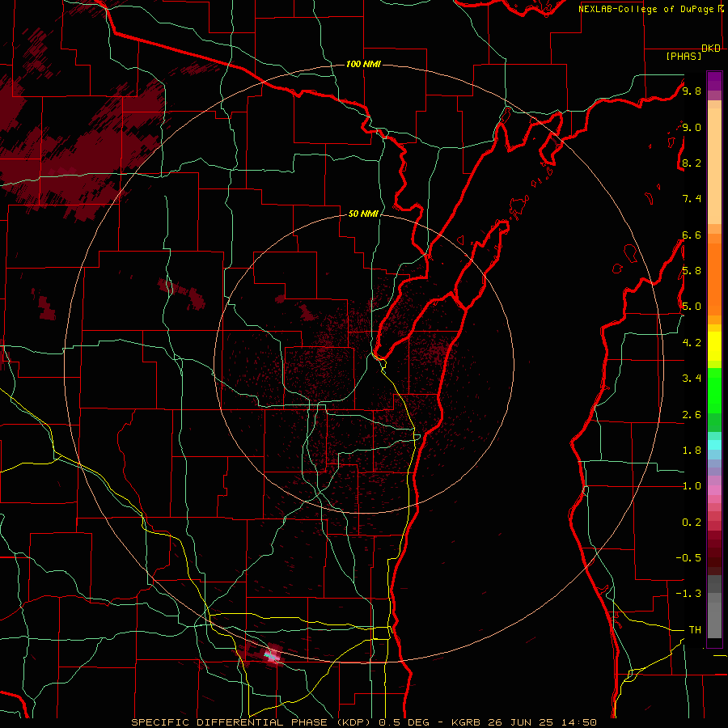This screenshot has height=728, width=728.
Task: Pick the purple segment topping the color bar
Action: 714,81
